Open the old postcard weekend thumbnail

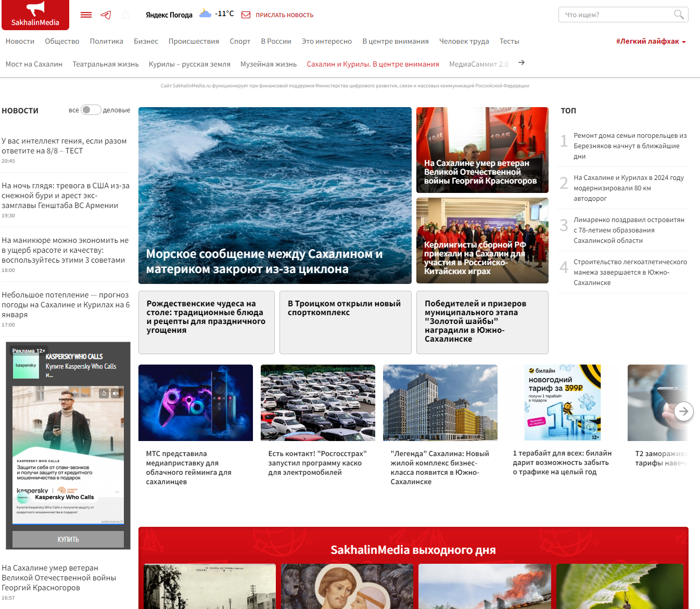pyautogui.click(x=210, y=586)
